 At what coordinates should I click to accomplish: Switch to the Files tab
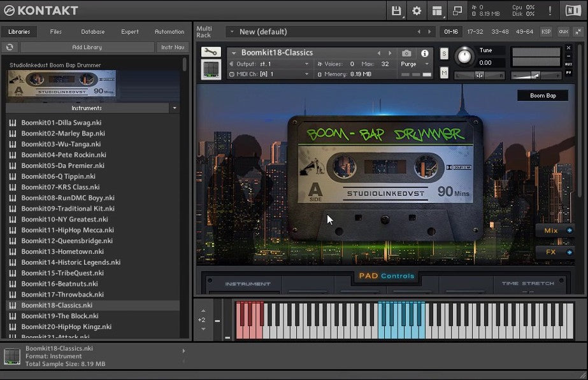(55, 31)
